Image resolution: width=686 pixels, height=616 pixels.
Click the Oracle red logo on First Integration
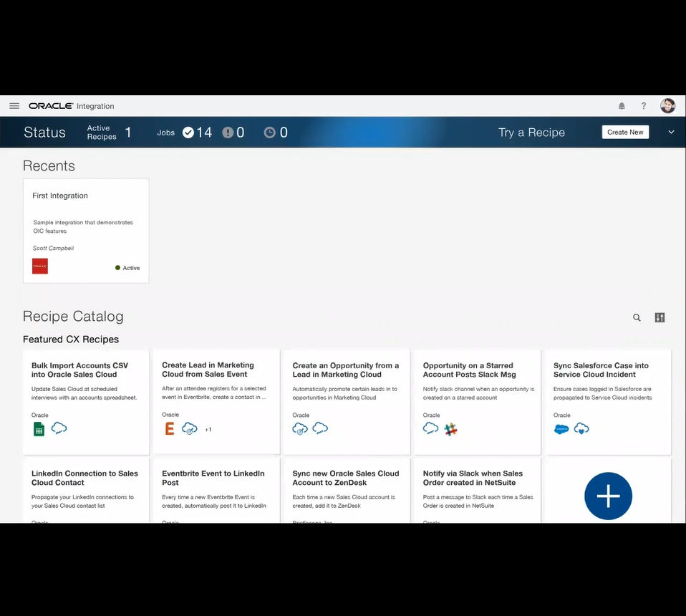[x=40, y=266]
